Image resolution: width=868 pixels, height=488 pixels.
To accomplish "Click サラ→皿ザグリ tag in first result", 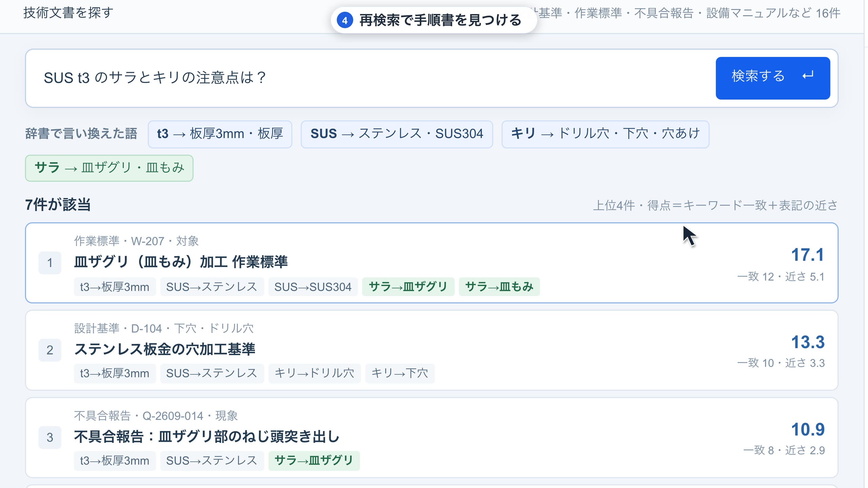I will pos(408,287).
